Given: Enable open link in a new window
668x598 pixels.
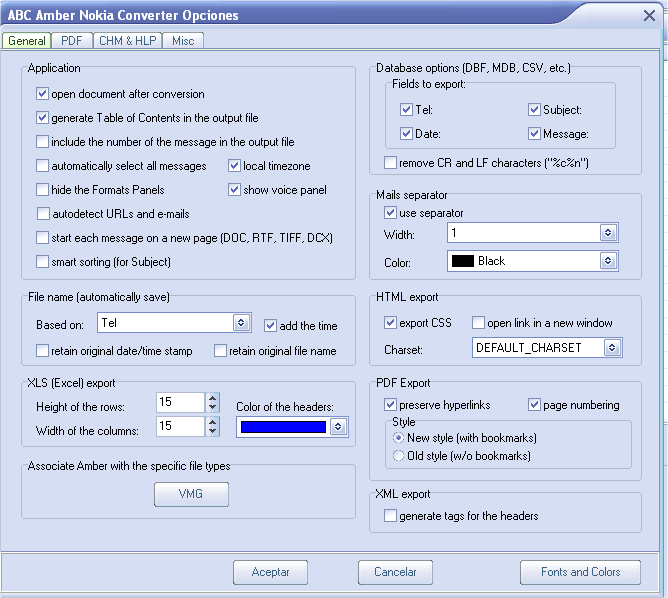Looking at the screenshot, I should pyautogui.click(x=478, y=322).
